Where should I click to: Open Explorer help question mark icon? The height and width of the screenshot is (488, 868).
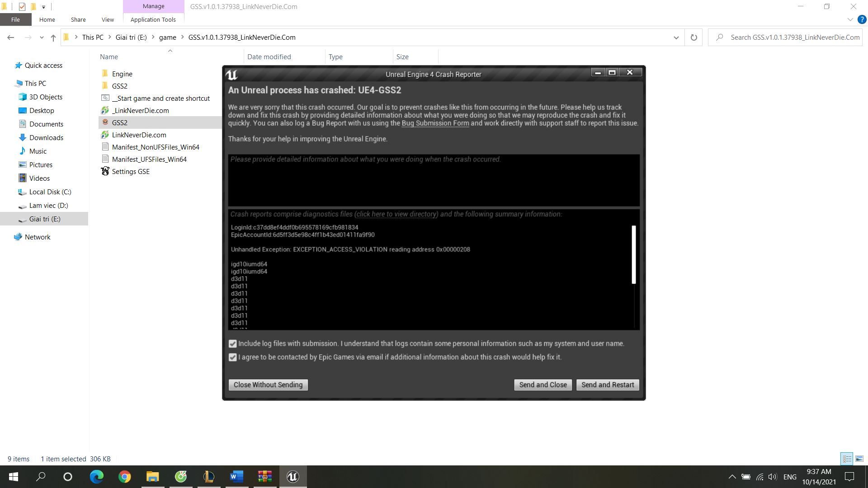click(x=862, y=19)
